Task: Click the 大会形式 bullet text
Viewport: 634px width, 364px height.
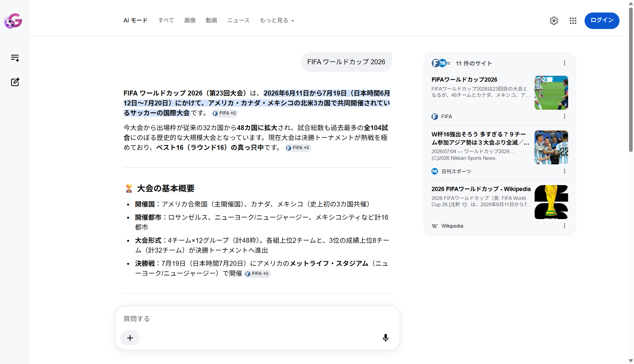Action: [262, 245]
